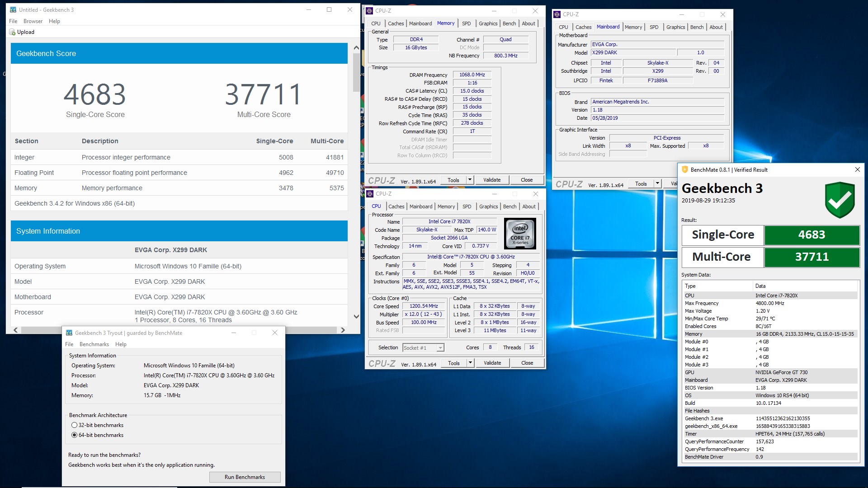Open File menu in Untitled Geekbench window
The height and width of the screenshot is (488, 868).
(x=13, y=21)
